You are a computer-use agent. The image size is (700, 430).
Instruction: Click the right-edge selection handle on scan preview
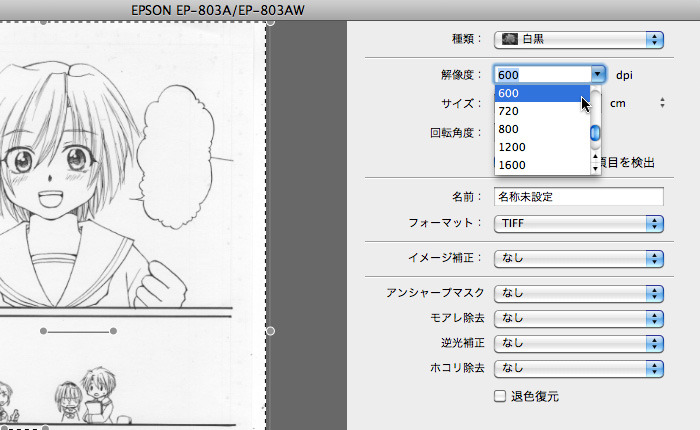click(268, 329)
